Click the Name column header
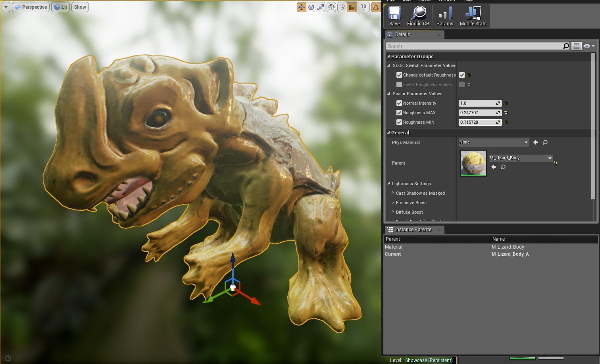 point(544,239)
